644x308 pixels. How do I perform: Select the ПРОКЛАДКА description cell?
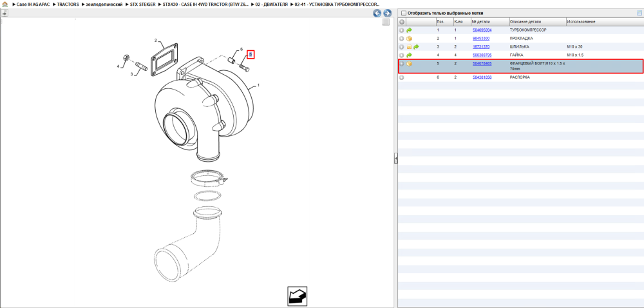coord(521,39)
